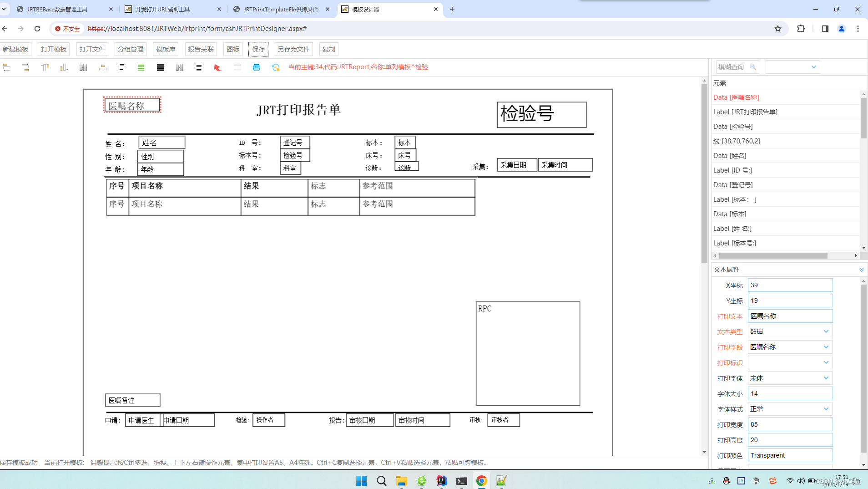Click the align-right toolbar icon
This screenshot has height=489, width=868.
[25, 67]
